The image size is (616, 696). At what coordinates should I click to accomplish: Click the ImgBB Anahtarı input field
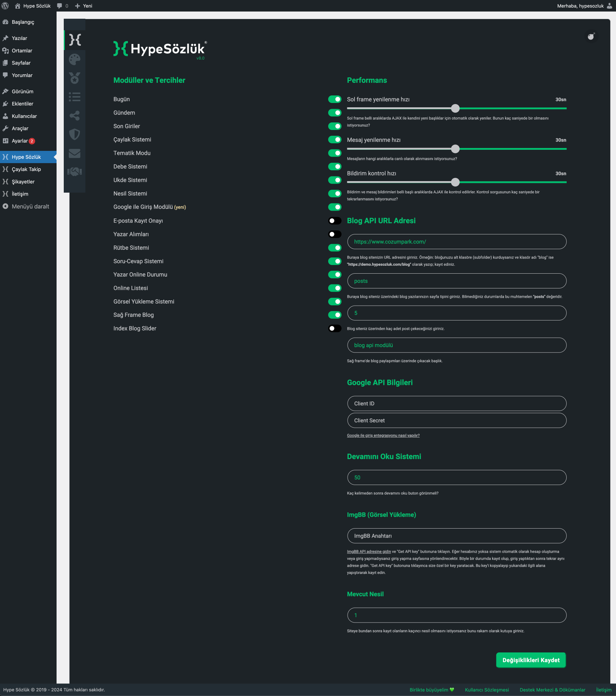coord(457,536)
